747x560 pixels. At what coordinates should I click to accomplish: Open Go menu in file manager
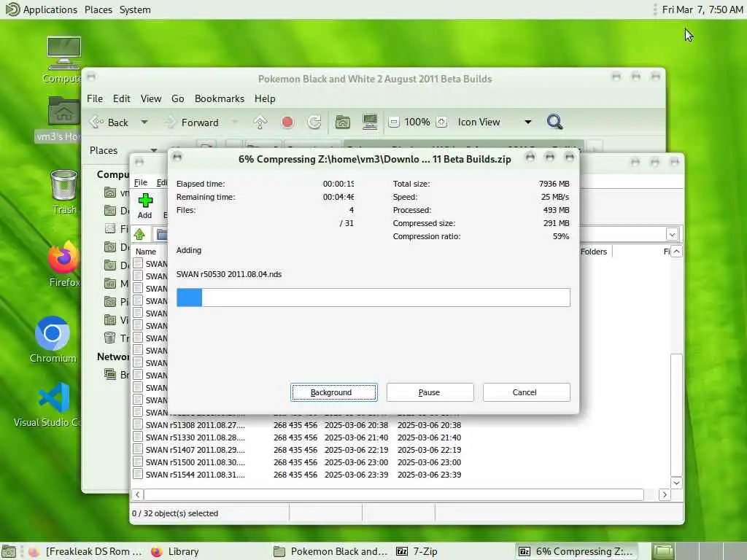[x=178, y=98]
